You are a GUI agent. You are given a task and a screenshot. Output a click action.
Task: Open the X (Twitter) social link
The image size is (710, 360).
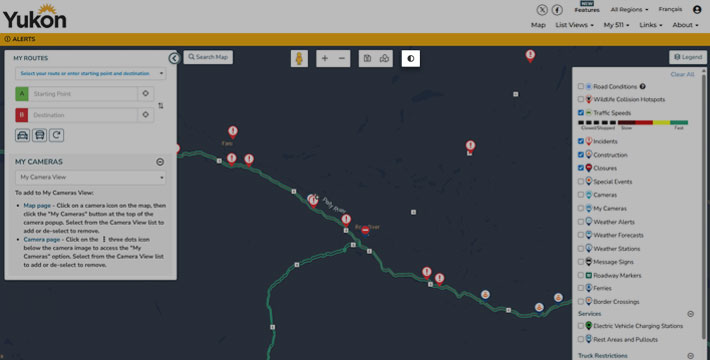[x=542, y=10]
